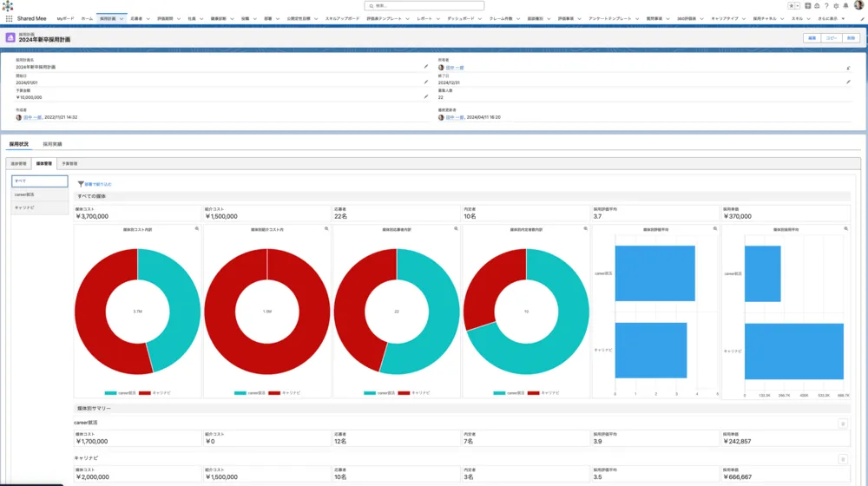Click the notifications bell icon

845,5
